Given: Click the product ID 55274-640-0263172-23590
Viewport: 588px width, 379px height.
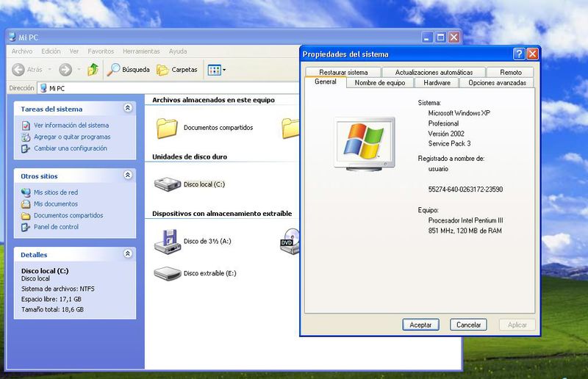Looking at the screenshot, I should tap(465, 189).
